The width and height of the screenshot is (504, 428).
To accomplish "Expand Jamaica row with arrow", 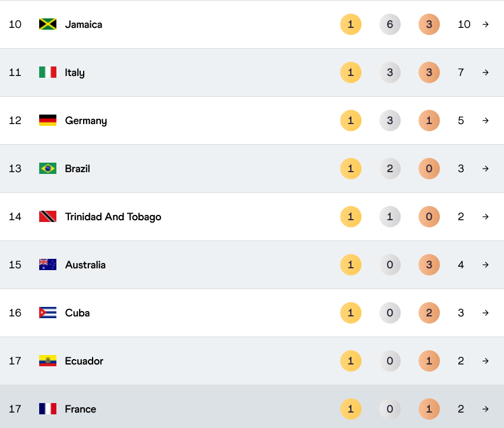I will point(486,24).
